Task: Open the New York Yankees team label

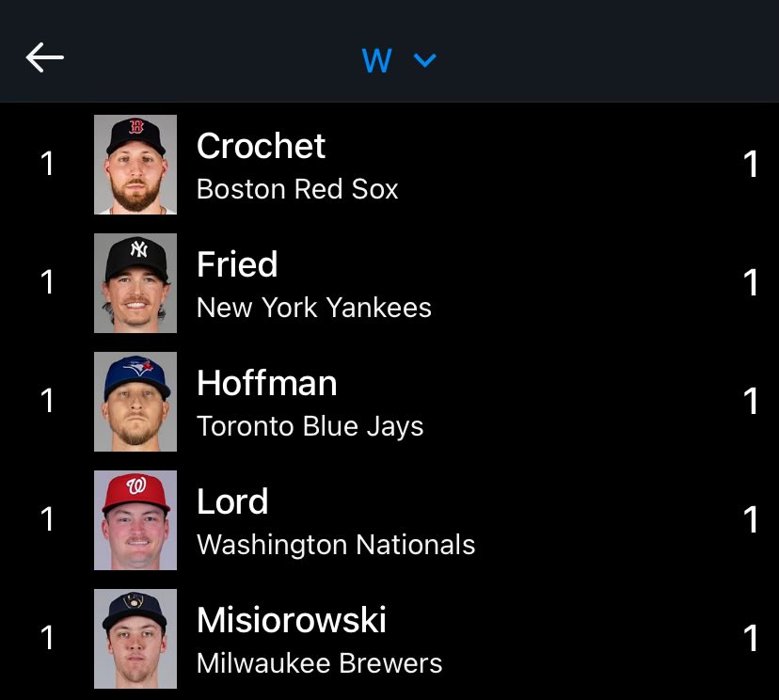Action: click(314, 308)
